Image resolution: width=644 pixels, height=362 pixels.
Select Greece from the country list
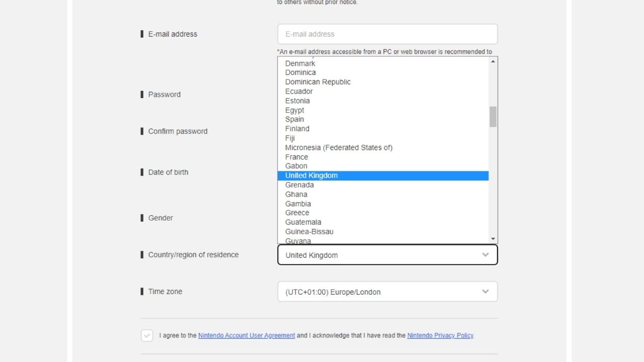pos(297,213)
